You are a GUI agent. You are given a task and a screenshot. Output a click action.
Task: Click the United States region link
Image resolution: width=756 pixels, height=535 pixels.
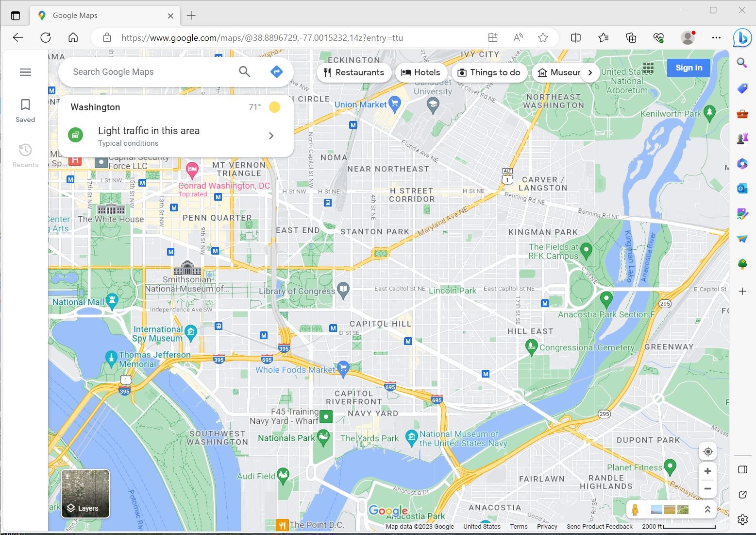pos(482,527)
